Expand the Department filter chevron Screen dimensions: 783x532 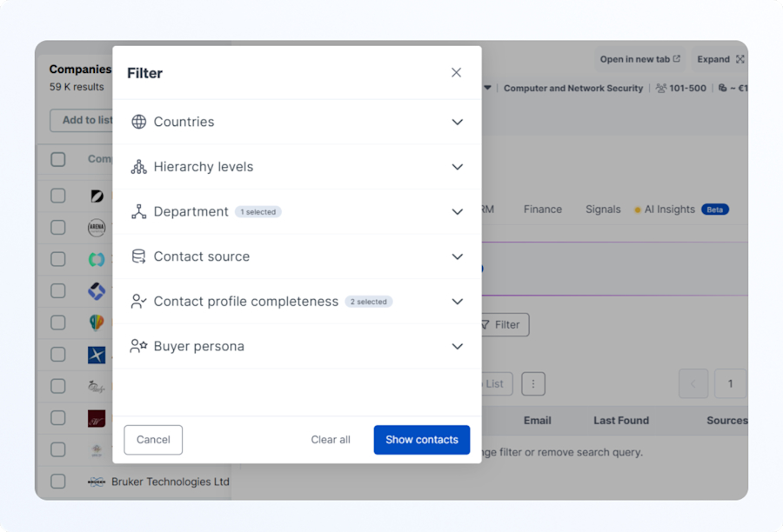[x=457, y=212]
